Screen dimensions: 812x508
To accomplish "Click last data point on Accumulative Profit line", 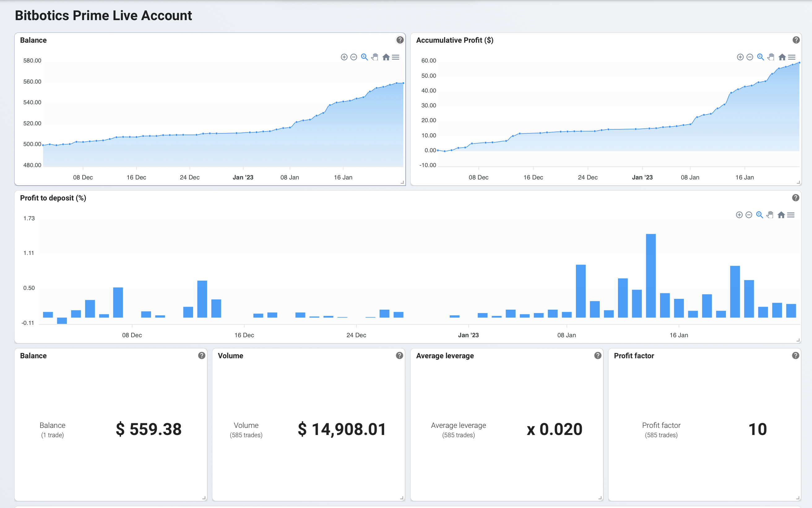I will pos(799,63).
